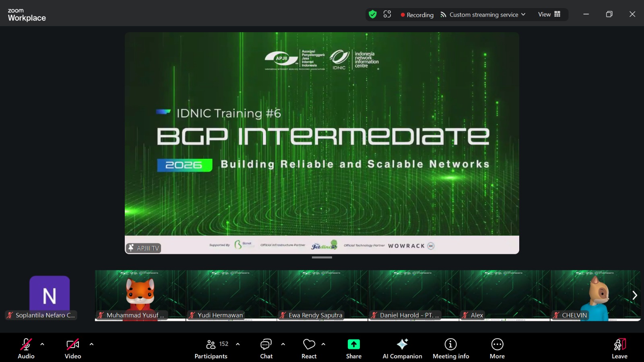Show next participants with the right arrow

click(635, 295)
